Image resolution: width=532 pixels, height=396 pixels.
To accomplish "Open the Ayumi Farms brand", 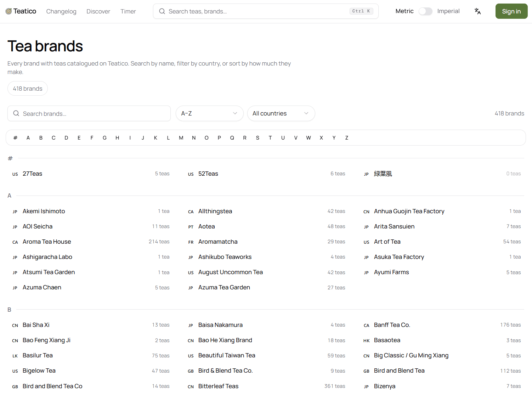I will 442,272.
